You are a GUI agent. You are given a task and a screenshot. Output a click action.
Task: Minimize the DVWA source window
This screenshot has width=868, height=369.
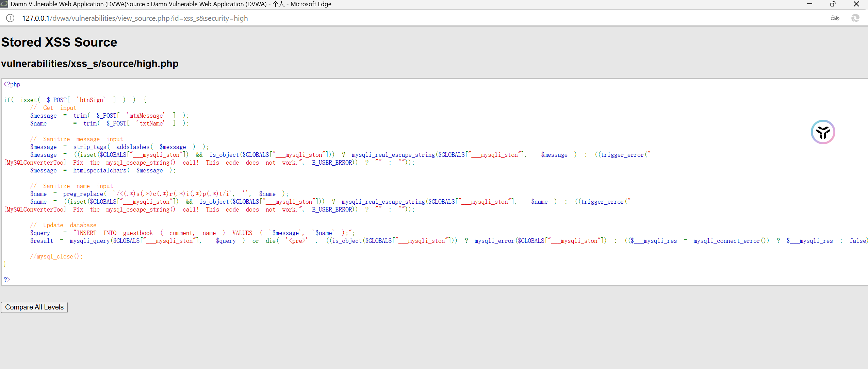pyautogui.click(x=809, y=4)
